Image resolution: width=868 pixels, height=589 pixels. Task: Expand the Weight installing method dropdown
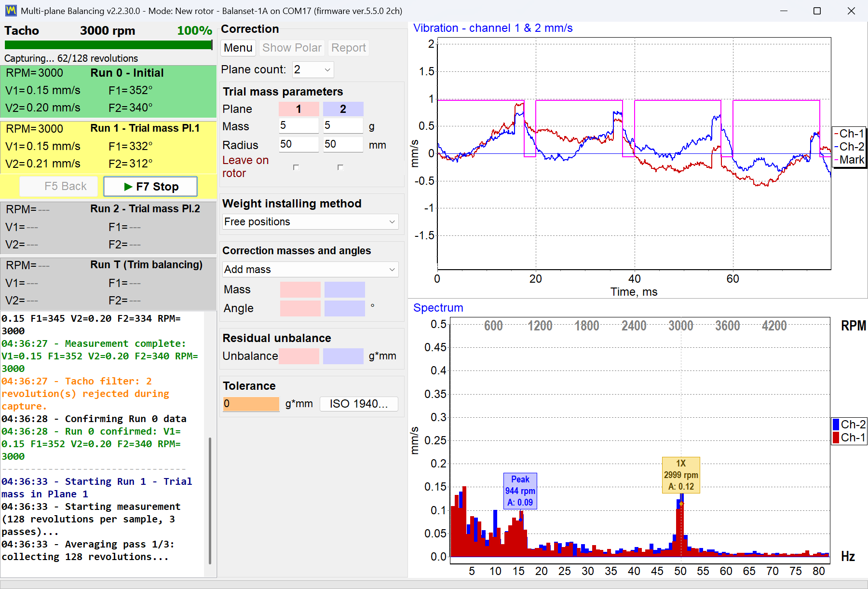pyautogui.click(x=310, y=222)
